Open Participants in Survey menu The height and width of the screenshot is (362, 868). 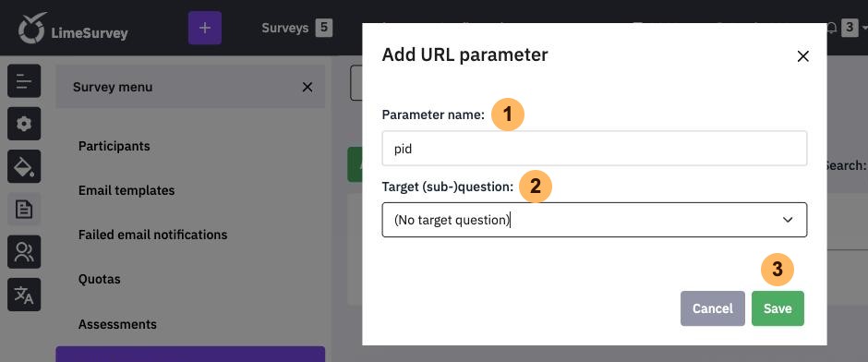pos(114,146)
